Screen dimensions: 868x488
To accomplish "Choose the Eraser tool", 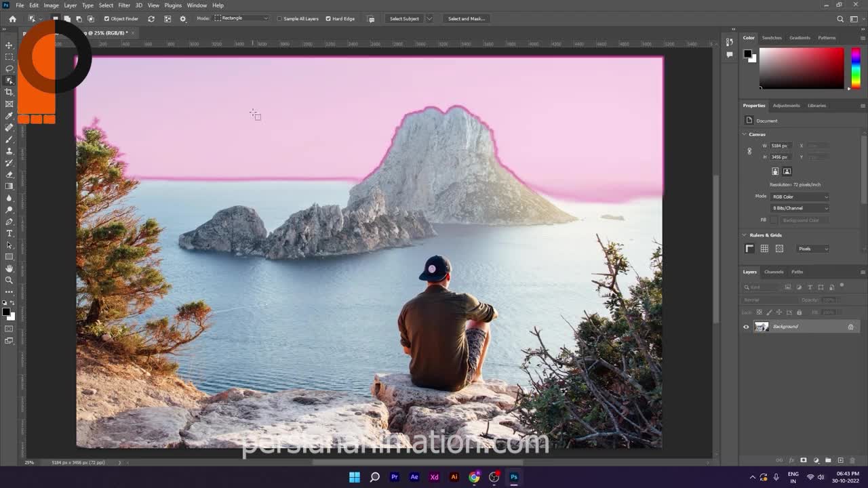I will coord(9,174).
